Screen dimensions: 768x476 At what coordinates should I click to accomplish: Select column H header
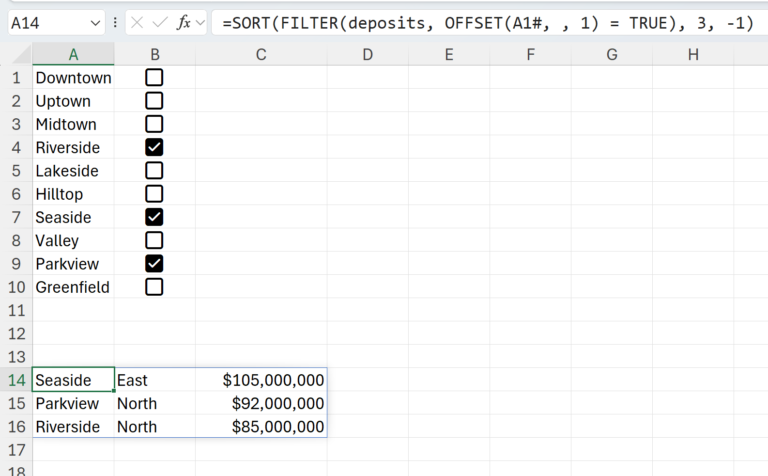coord(693,55)
